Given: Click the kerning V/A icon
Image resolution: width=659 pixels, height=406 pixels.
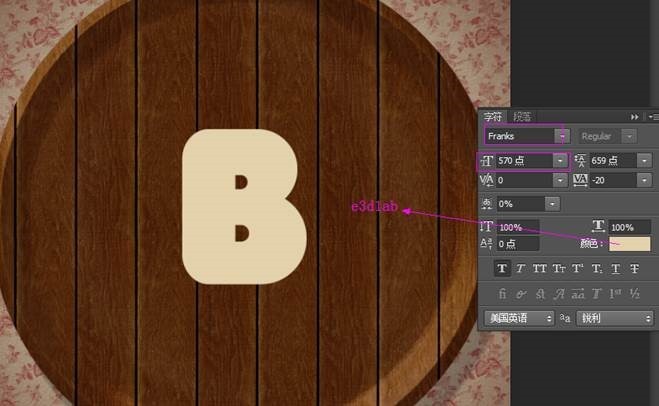Looking at the screenshot, I should click(x=487, y=180).
